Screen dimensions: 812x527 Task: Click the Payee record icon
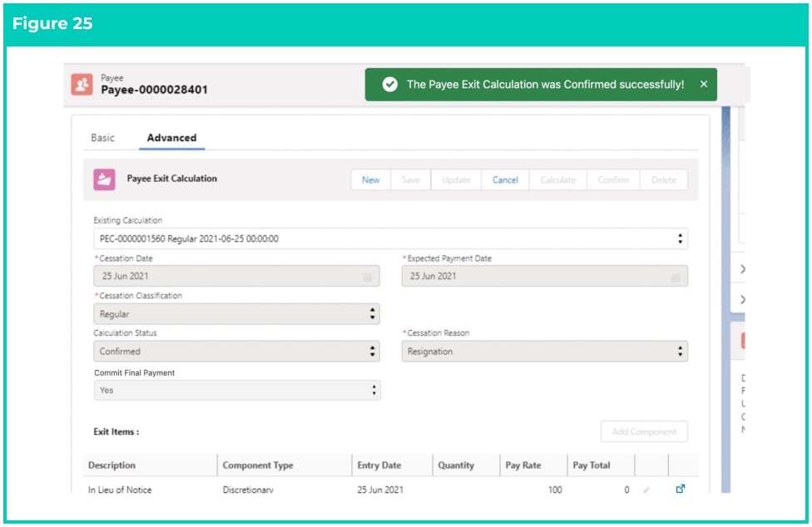click(x=82, y=84)
